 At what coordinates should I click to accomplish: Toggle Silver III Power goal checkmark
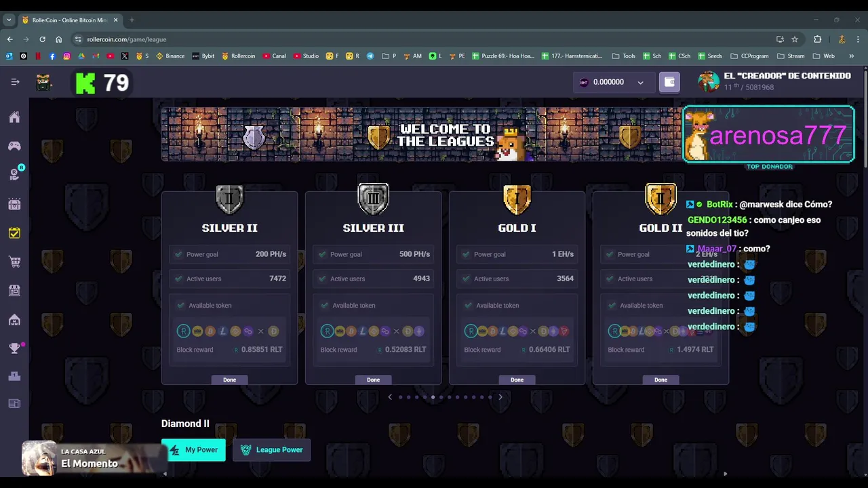pyautogui.click(x=322, y=254)
